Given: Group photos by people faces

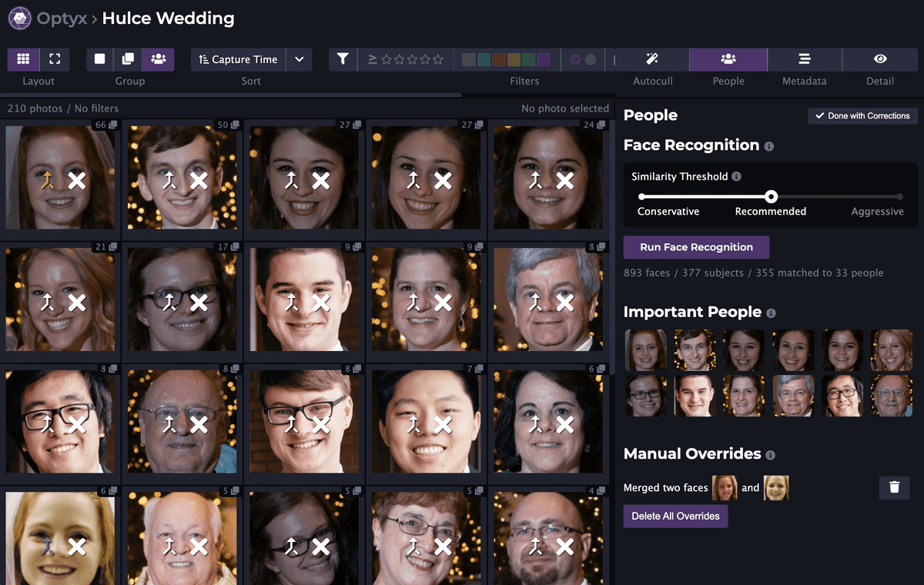Looking at the screenshot, I should pos(158,59).
